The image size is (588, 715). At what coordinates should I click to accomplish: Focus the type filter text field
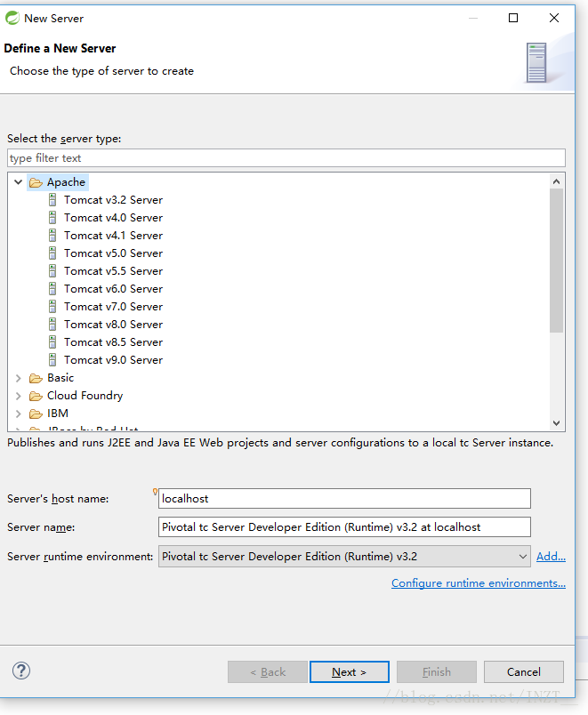(x=286, y=157)
